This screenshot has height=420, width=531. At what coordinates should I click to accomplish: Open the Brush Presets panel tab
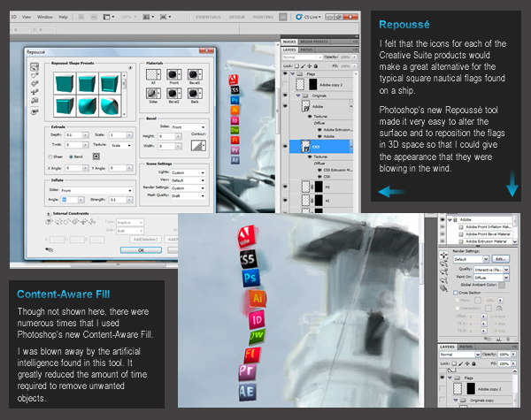click(x=314, y=42)
